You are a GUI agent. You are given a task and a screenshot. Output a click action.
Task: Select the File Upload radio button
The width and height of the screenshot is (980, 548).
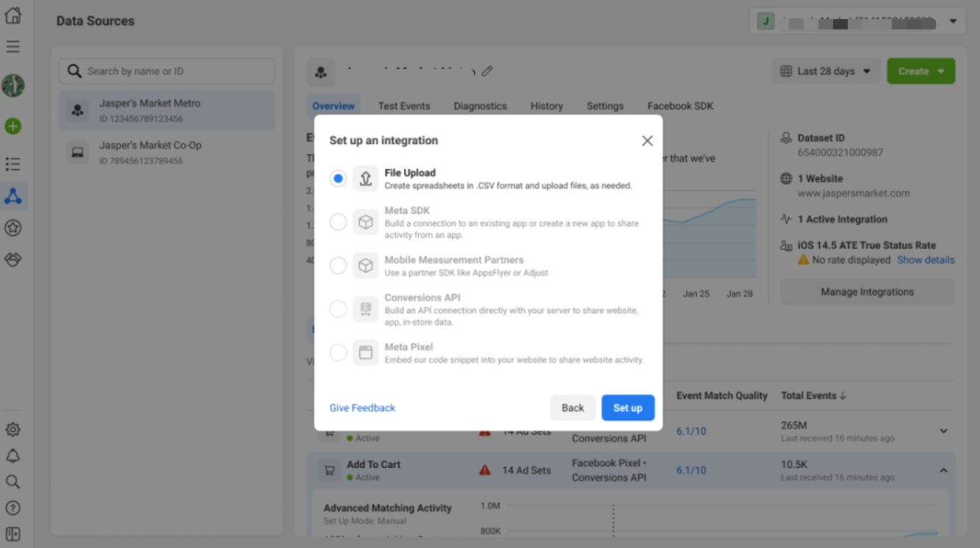338,179
